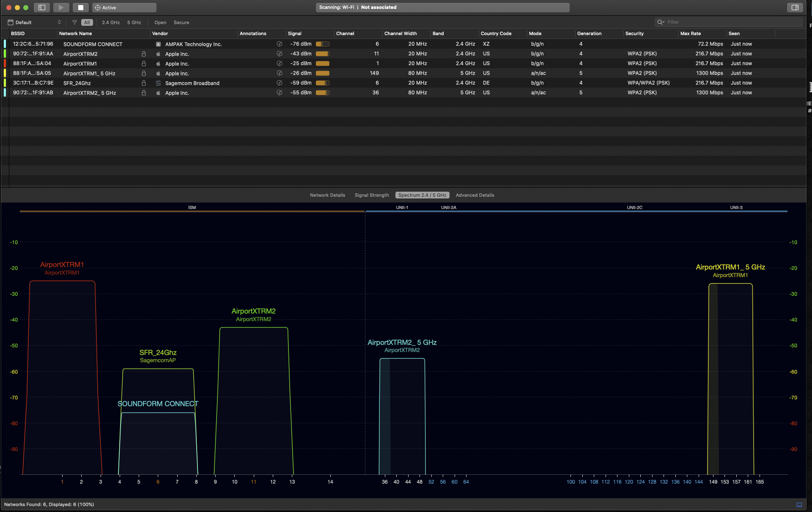Image resolution: width=812 pixels, height=512 pixels.
Task: Toggle the Secure networks filter
Action: (181, 22)
